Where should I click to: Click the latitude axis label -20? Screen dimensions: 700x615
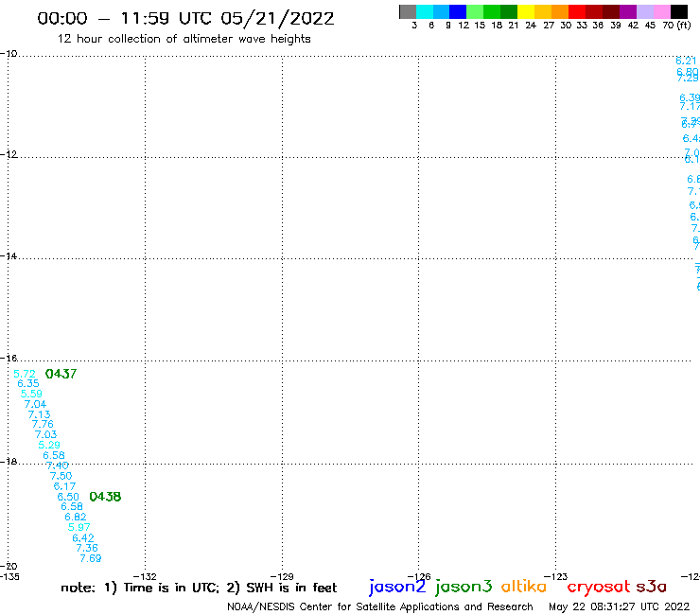coord(9,567)
